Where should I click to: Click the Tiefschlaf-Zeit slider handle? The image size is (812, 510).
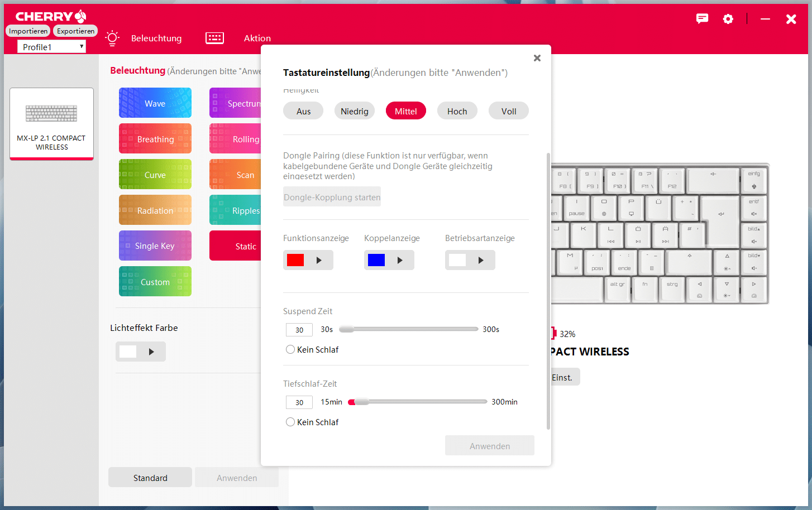[361, 402]
